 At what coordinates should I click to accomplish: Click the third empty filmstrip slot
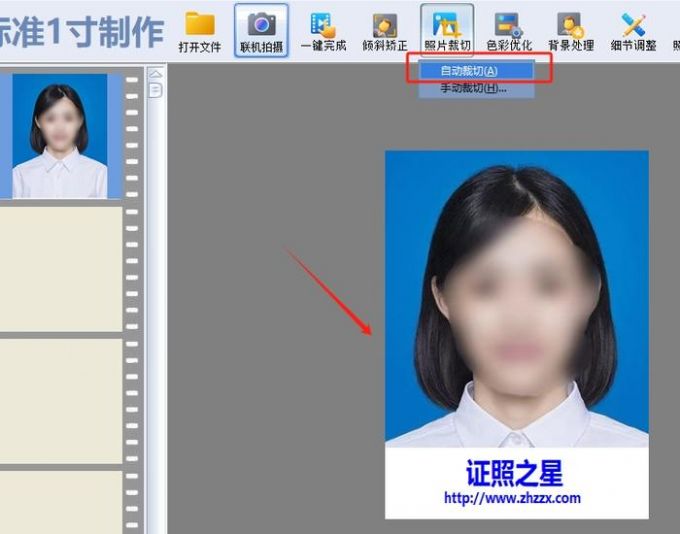pos(60,400)
